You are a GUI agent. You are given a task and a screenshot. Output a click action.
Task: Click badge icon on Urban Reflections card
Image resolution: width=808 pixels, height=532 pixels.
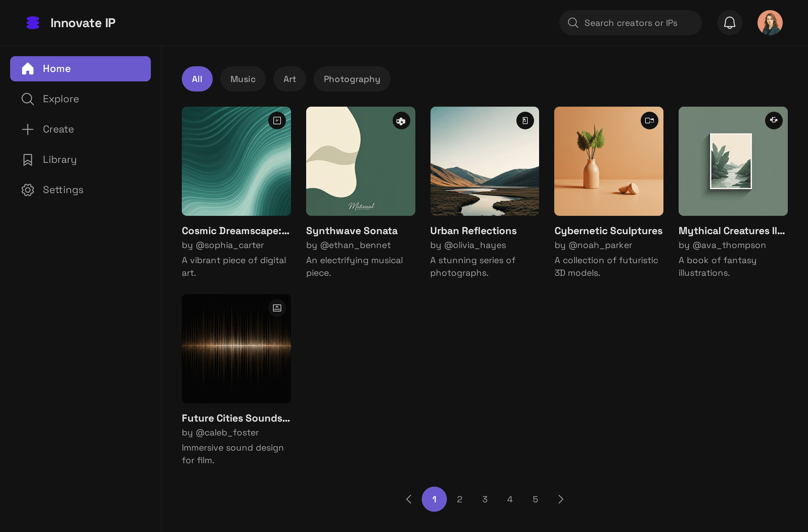[x=525, y=121]
